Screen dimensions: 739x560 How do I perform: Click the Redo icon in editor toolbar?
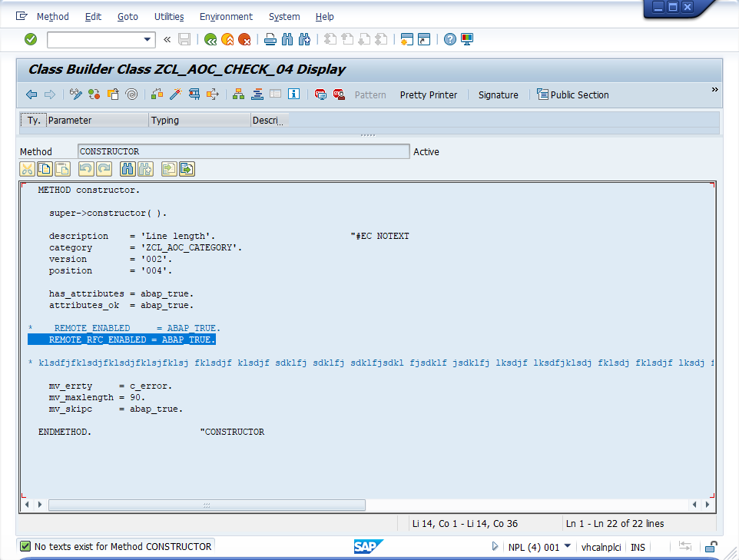pyautogui.click(x=104, y=169)
